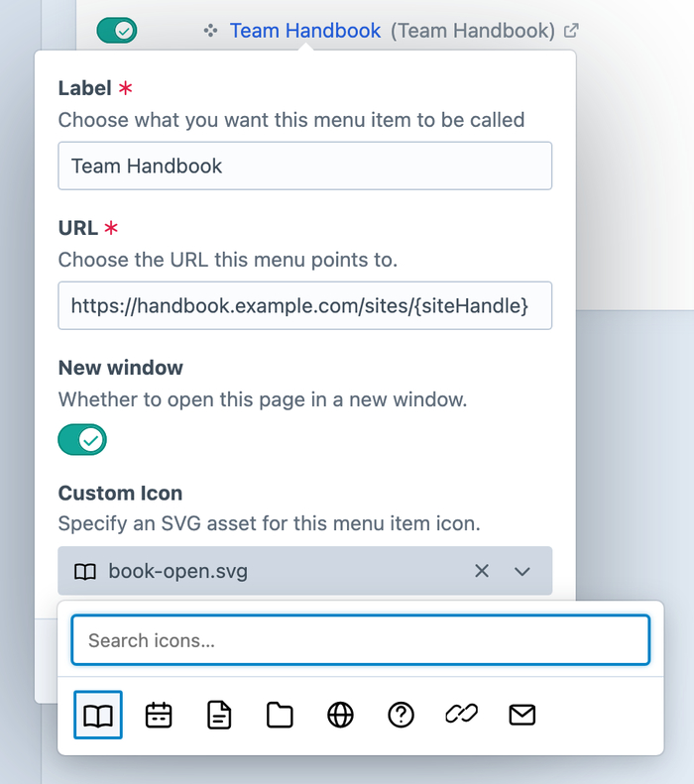The width and height of the screenshot is (694, 784).
Task: Toggle the Team Handbook menu item enabled switch
Action: pyautogui.click(x=117, y=31)
